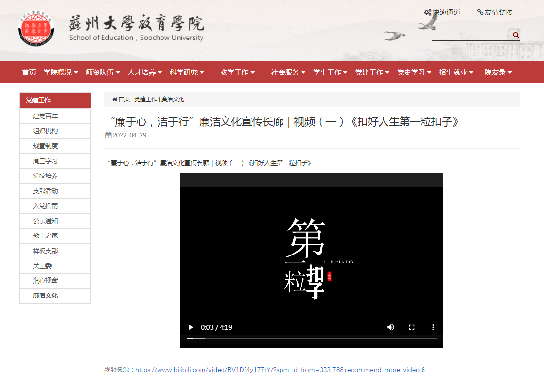
Task: Open the 党史学习 navigation menu
Action: (414, 72)
